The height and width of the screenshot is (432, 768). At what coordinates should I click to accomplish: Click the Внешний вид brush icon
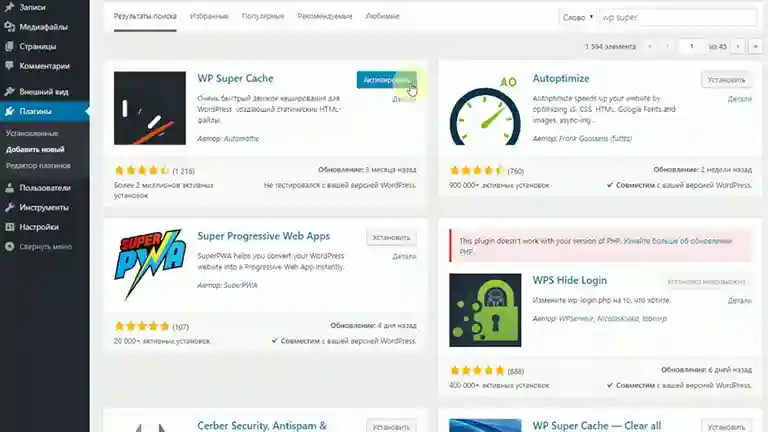(9, 92)
